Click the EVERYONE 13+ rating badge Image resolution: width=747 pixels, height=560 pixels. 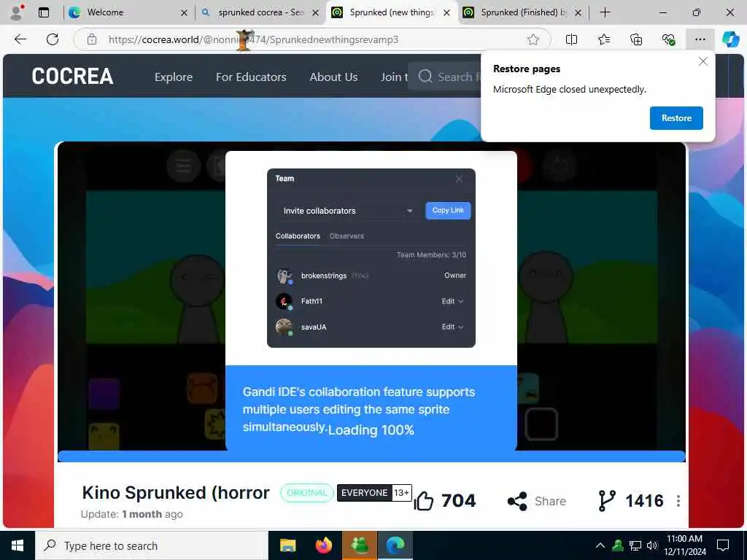pyautogui.click(x=374, y=493)
